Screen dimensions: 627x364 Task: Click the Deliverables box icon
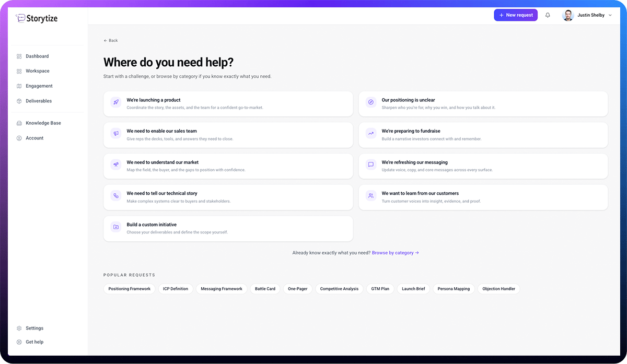tap(19, 101)
